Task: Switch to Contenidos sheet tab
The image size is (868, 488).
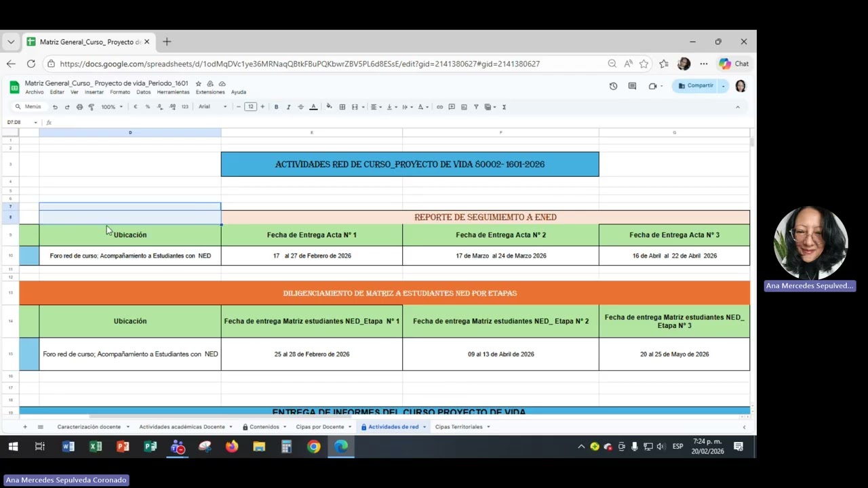Action: [x=264, y=427]
